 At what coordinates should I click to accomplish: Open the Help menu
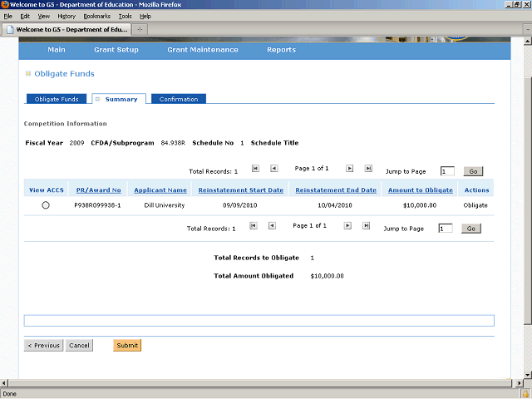145,17
